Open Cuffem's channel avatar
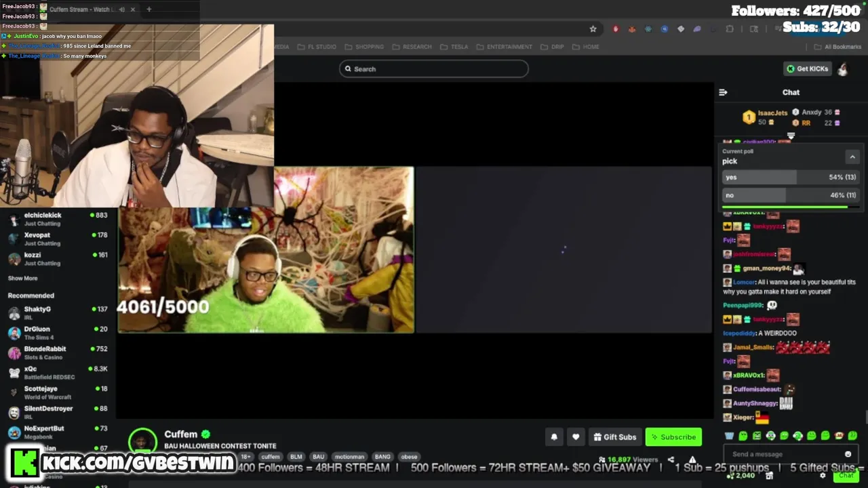 [x=142, y=441]
